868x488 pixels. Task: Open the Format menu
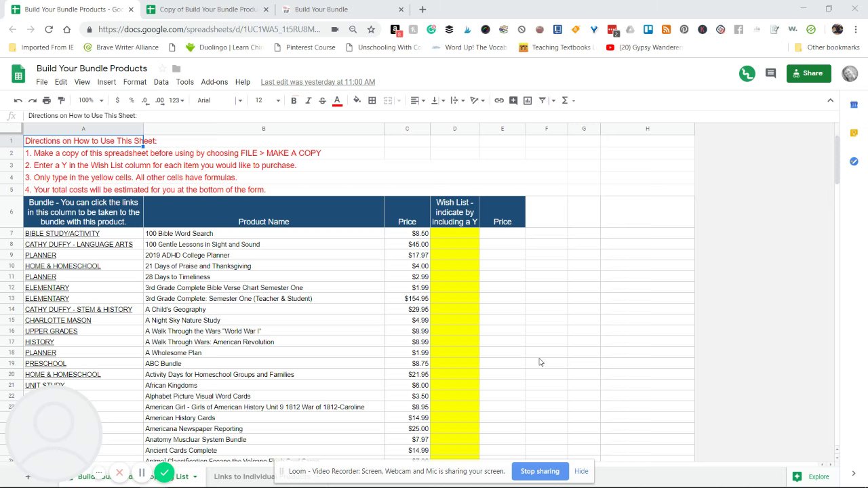coord(135,82)
